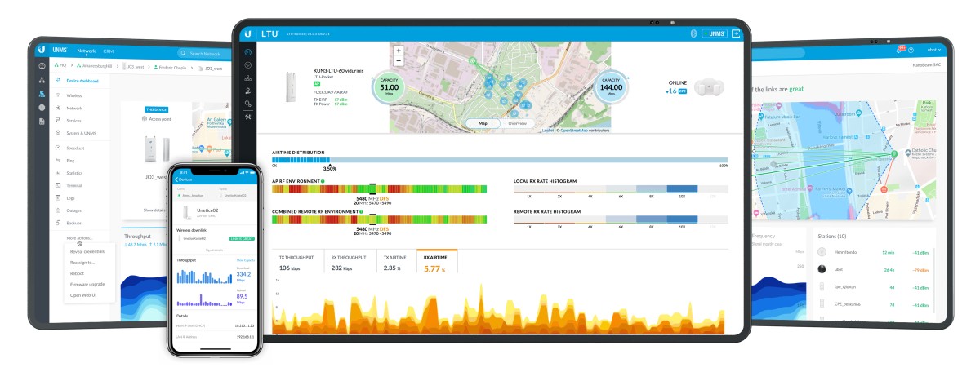
Task: Click the help question icon on right tablet
Action: [911, 50]
